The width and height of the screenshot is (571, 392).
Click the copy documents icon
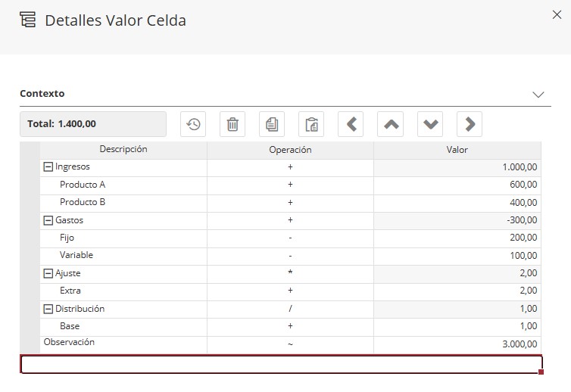click(272, 124)
